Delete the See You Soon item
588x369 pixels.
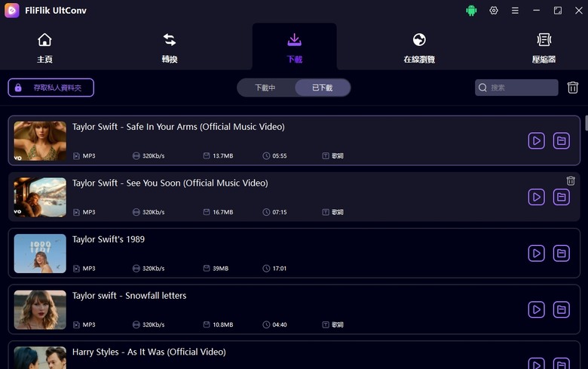[571, 181]
